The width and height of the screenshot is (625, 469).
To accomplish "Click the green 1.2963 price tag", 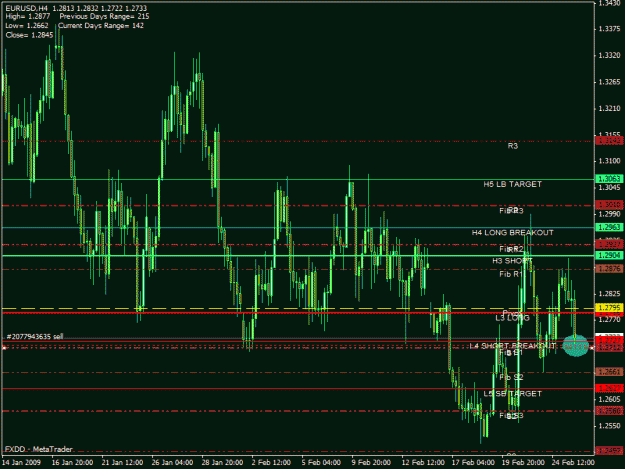I will click(609, 227).
